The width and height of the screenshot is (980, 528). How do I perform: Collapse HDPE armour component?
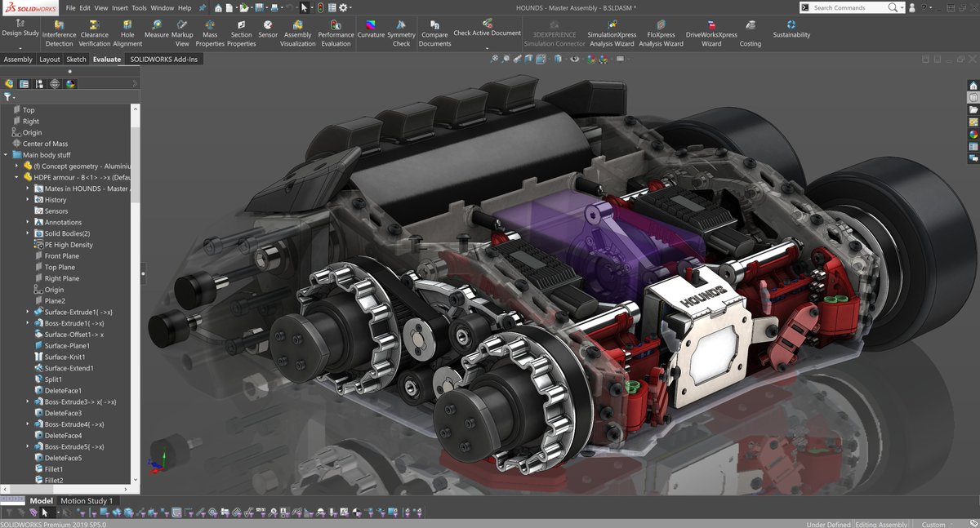pyautogui.click(x=16, y=177)
